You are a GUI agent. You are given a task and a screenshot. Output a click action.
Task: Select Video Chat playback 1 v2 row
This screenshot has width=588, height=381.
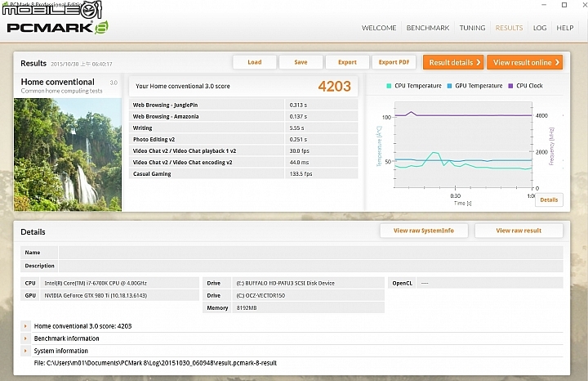(243, 151)
